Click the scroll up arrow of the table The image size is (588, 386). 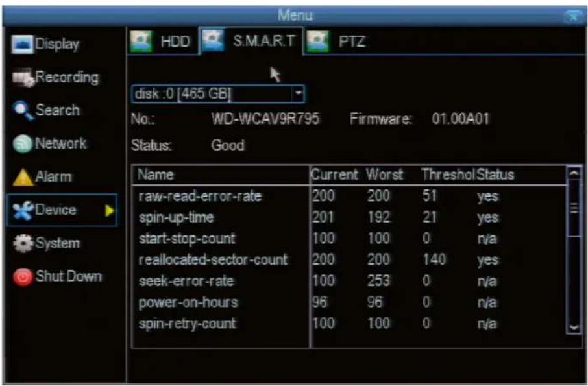pyautogui.click(x=574, y=173)
